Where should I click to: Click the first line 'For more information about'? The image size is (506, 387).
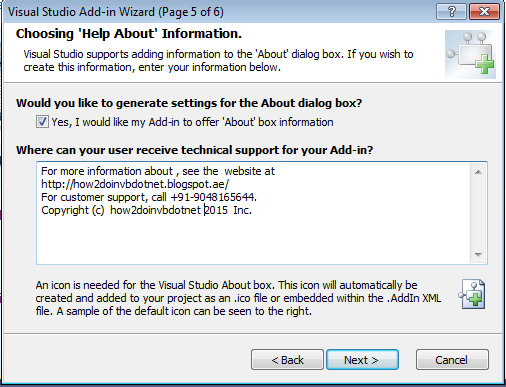[107, 171]
